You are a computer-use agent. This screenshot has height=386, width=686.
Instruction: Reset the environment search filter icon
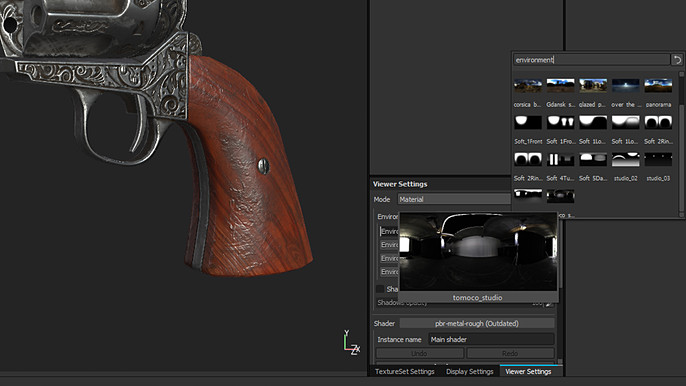(x=677, y=60)
